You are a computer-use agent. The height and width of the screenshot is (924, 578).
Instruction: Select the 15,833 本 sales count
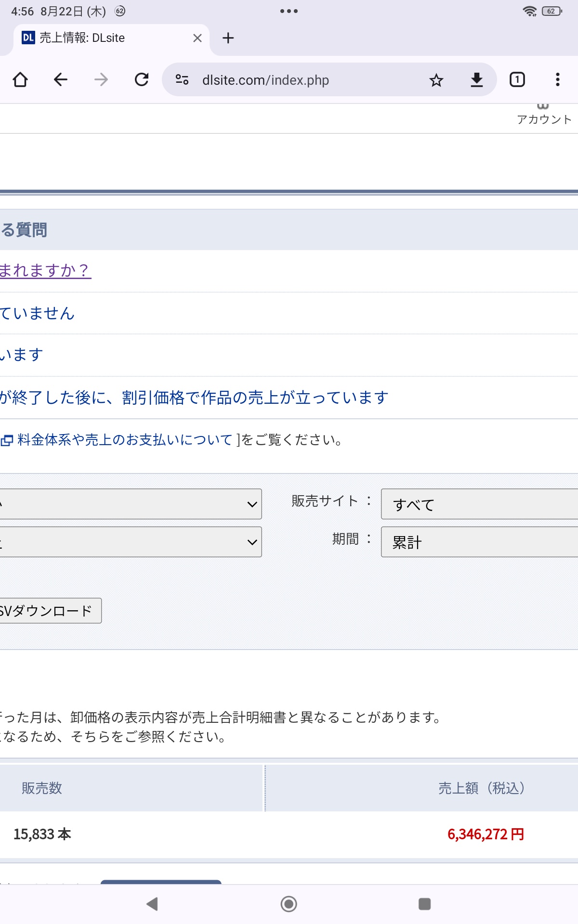[42, 834]
